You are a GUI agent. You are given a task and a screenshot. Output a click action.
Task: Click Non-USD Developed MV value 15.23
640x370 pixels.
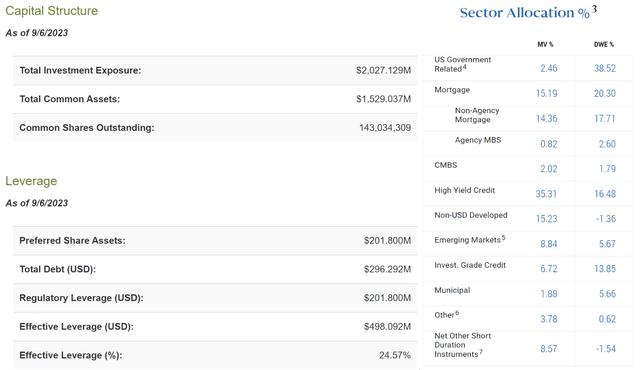(547, 219)
